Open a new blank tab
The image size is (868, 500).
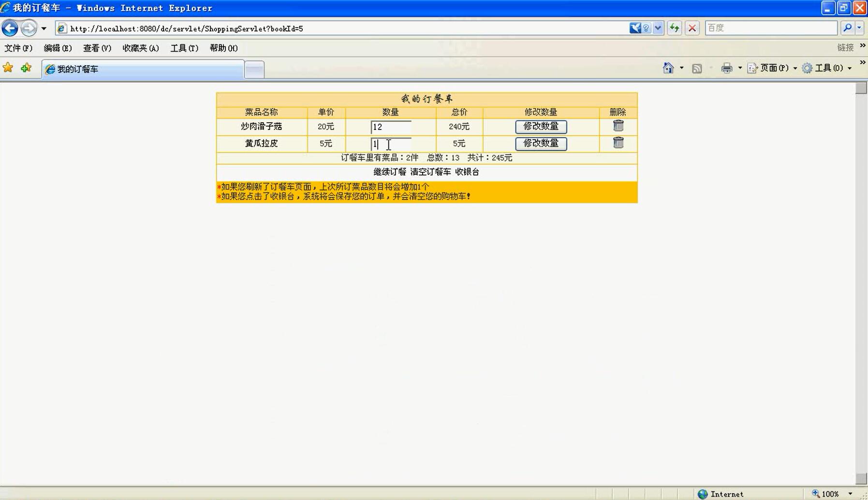(254, 70)
